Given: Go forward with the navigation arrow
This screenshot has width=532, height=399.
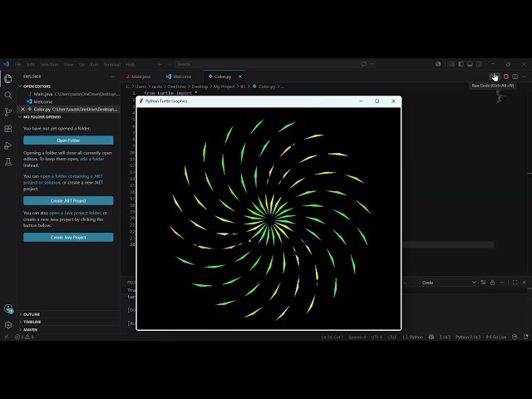Looking at the screenshot, I should 169,64.
